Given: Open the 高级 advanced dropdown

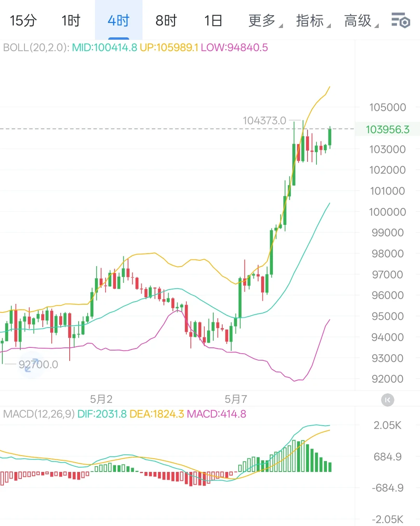Looking at the screenshot, I should click(x=361, y=20).
